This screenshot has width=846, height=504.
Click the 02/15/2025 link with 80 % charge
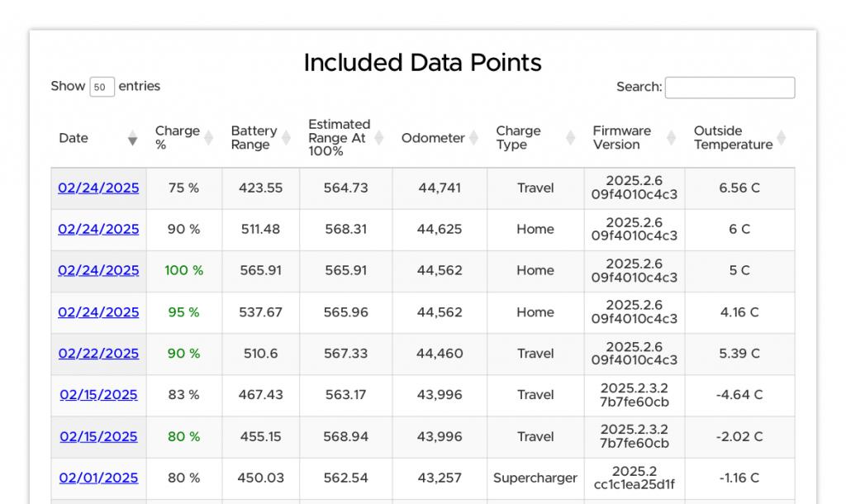[98, 436]
